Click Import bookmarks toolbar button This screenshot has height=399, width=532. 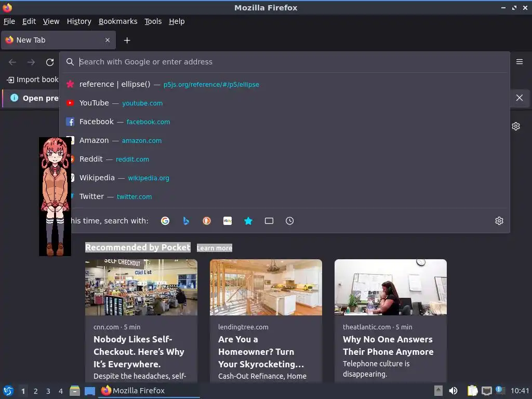33,79
